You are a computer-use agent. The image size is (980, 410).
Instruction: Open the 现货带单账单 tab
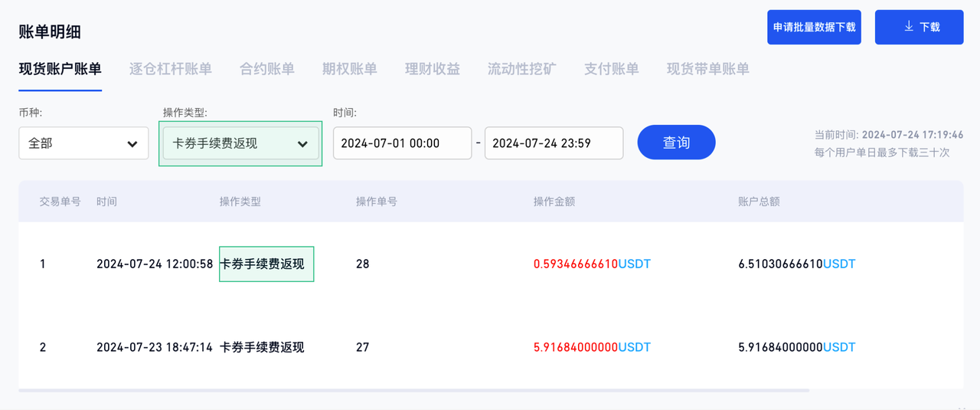(707, 69)
